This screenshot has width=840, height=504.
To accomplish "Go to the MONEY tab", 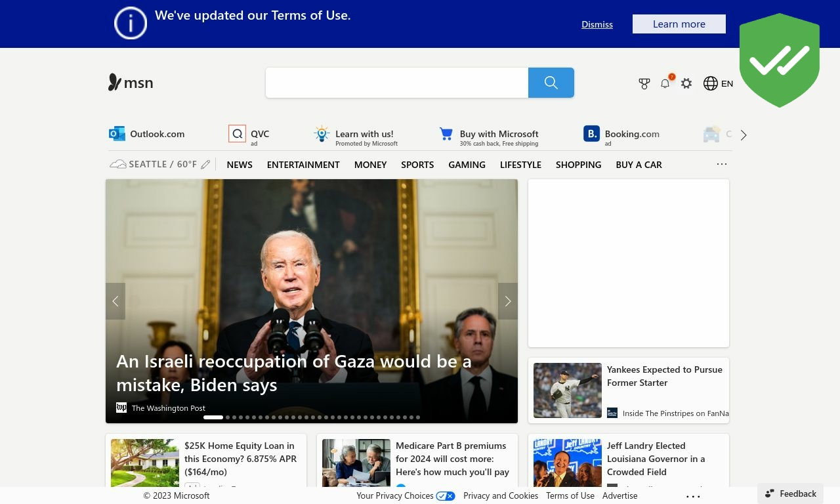I will tap(371, 165).
